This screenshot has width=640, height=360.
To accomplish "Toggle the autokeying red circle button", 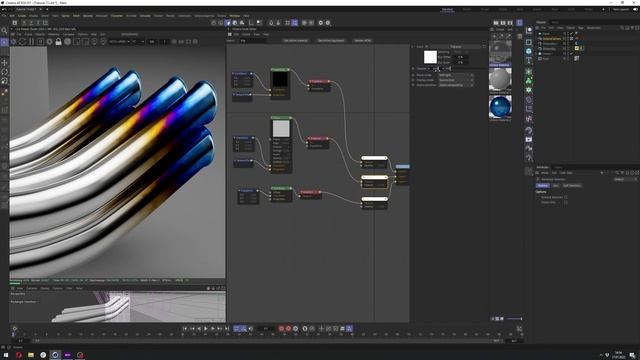I will (289, 329).
